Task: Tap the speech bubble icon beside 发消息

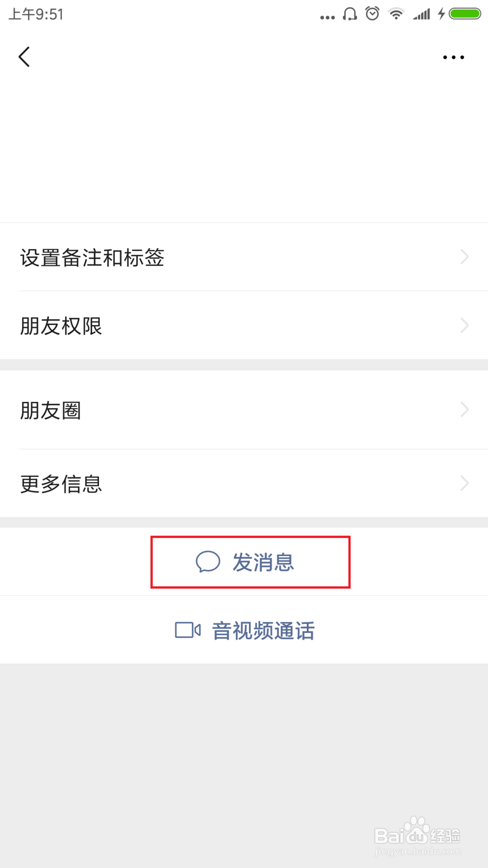Action: [208, 561]
